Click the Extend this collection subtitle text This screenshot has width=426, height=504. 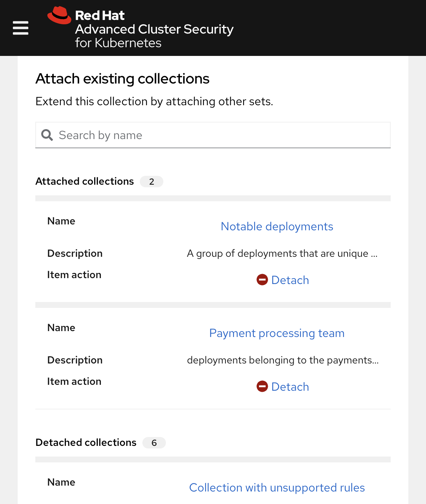[155, 101]
